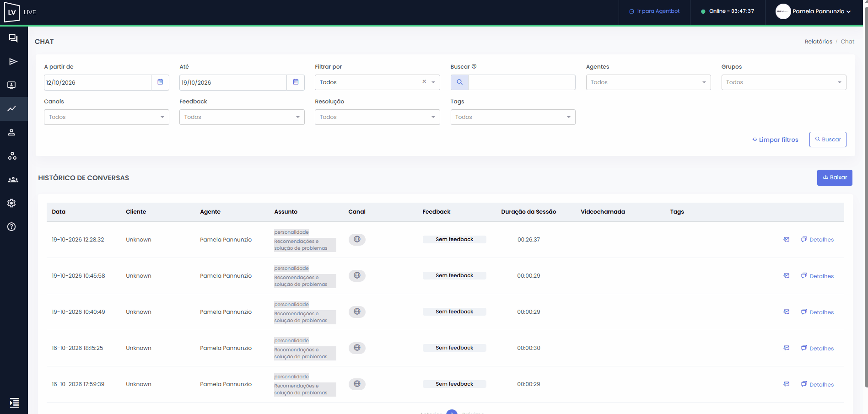Image resolution: width=868 pixels, height=414 pixels.
Task: Clear the 'Filtrar por' Todos selection
Action: pos(424,81)
